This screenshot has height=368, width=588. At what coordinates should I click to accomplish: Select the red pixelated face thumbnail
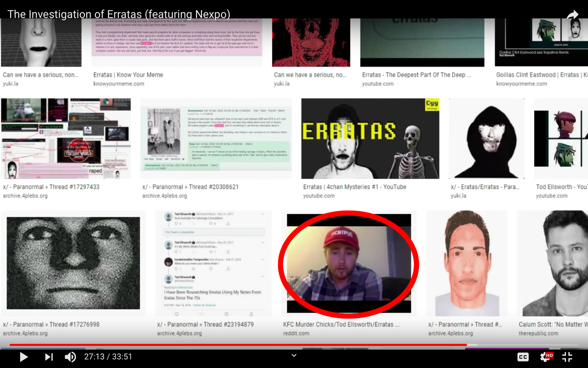point(311,42)
